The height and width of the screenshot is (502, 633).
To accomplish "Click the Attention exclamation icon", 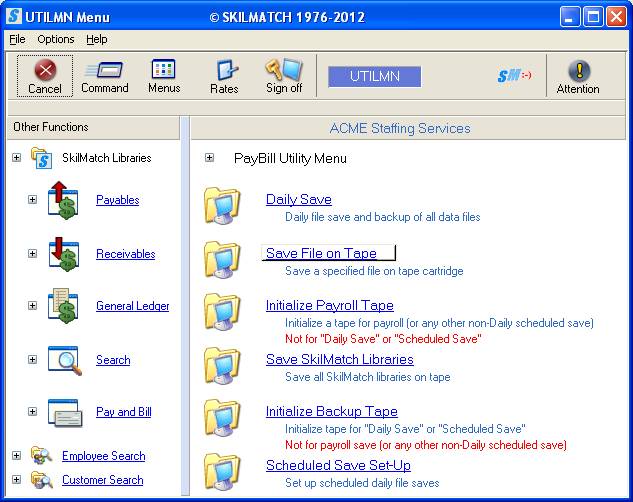I will pyautogui.click(x=579, y=71).
